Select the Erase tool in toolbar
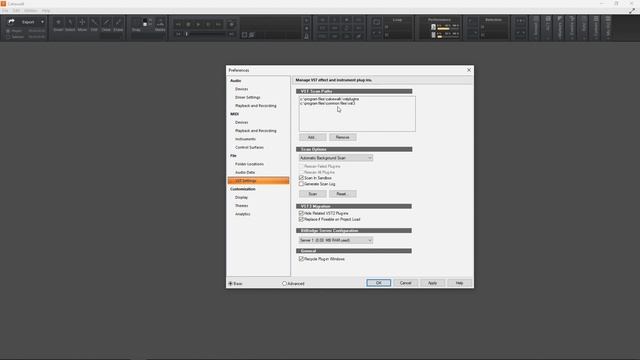 coord(118,25)
